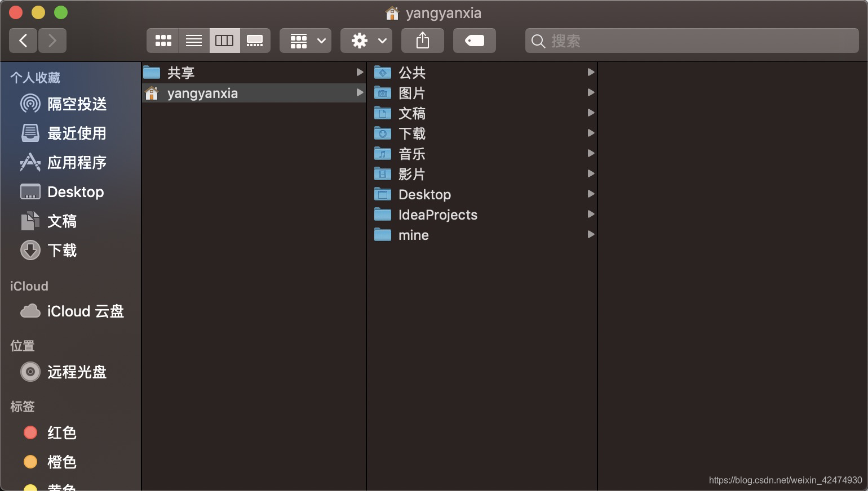Open 下载 in the sidebar

coord(70,251)
